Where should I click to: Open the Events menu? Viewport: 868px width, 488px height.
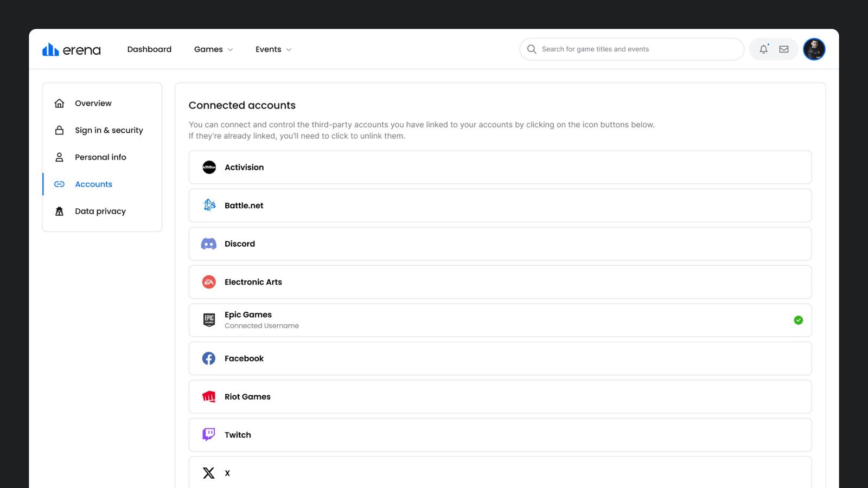pyautogui.click(x=273, y=49)
